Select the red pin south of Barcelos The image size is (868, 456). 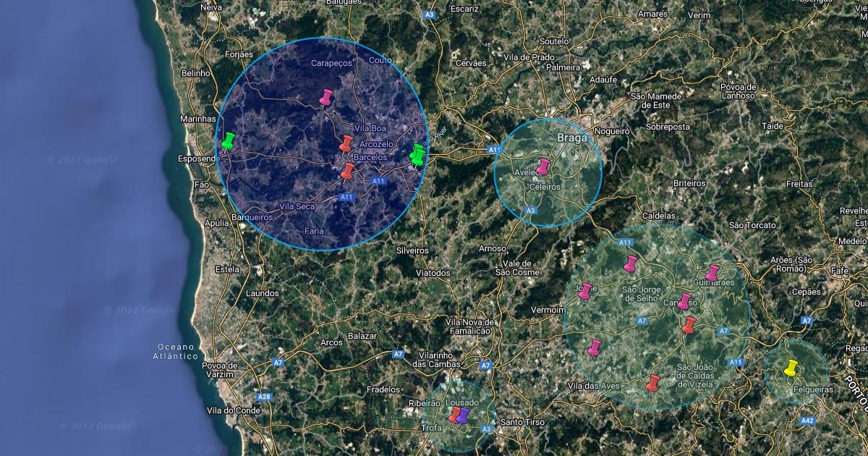(x=348, y=172)
